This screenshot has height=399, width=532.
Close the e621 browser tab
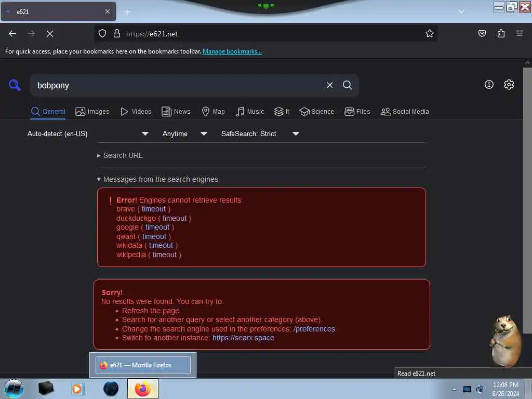coord(108,11)
